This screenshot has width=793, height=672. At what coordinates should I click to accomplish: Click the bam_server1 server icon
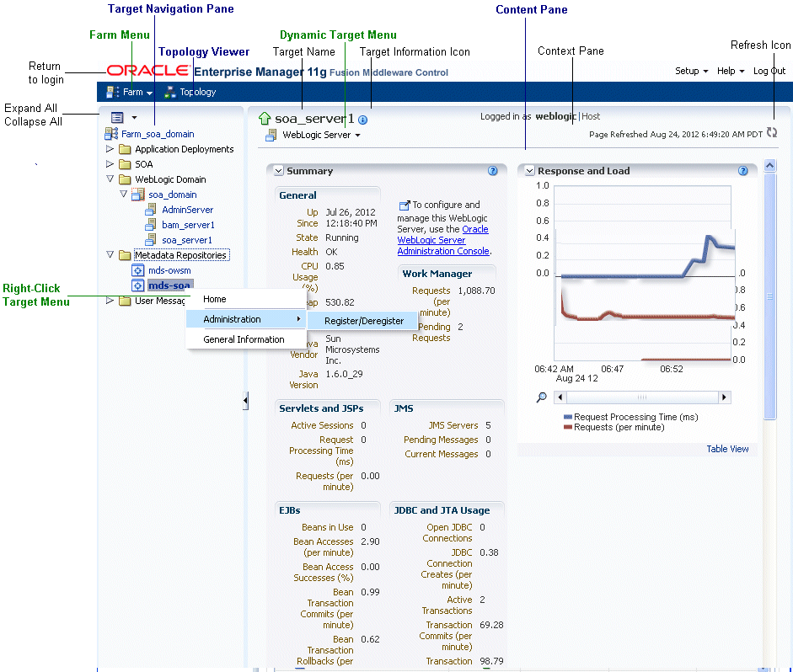[150, 224]
